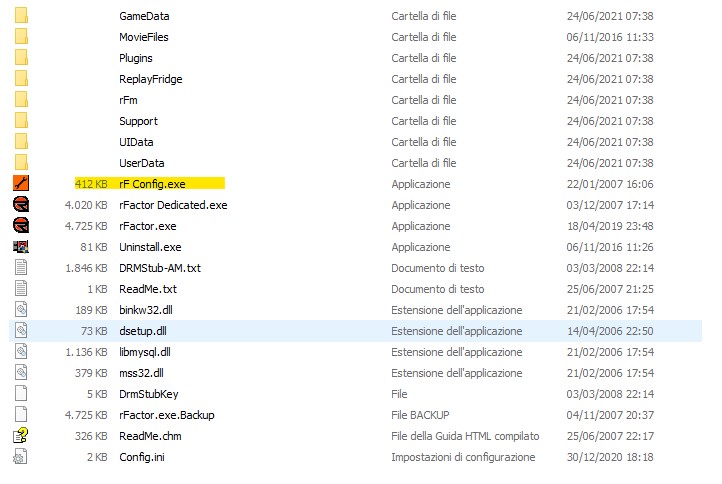
Task: Click the 326 KB size of ReadMe.chm
Action: point(91,436)
